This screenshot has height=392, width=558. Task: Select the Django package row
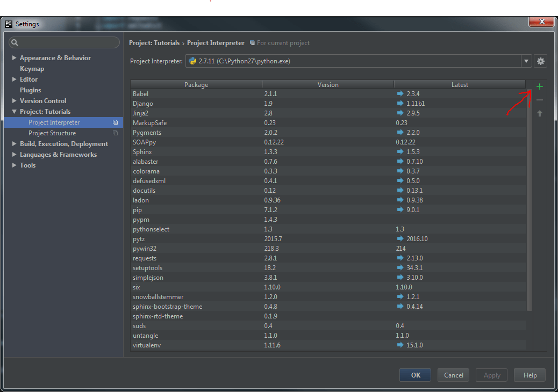coord(328,104)
